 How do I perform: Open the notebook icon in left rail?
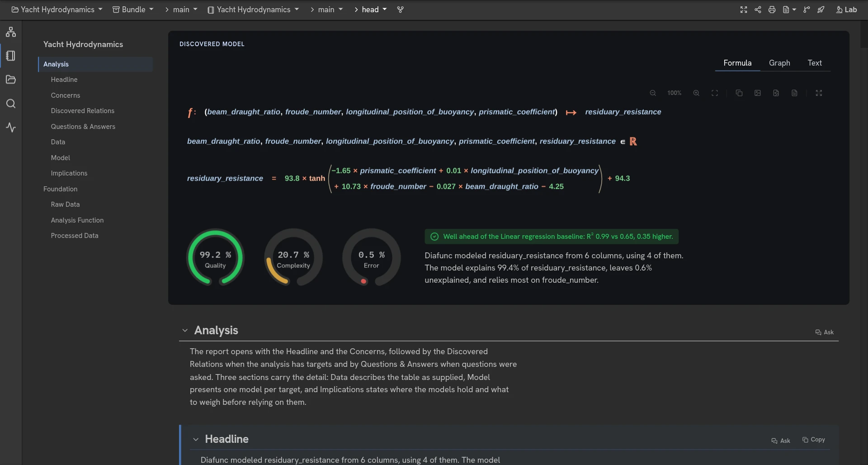pos(11,56)
